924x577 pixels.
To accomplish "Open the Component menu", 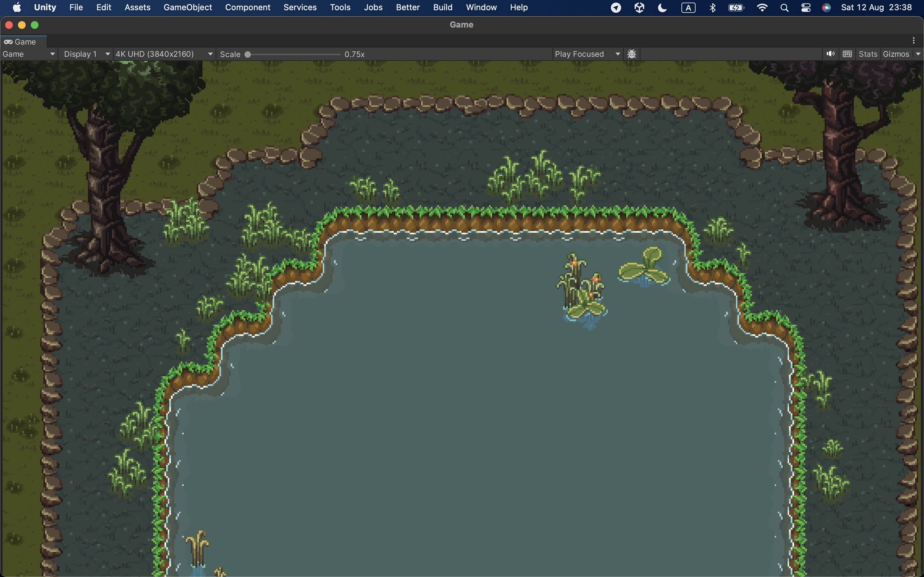I will point(247,7).
